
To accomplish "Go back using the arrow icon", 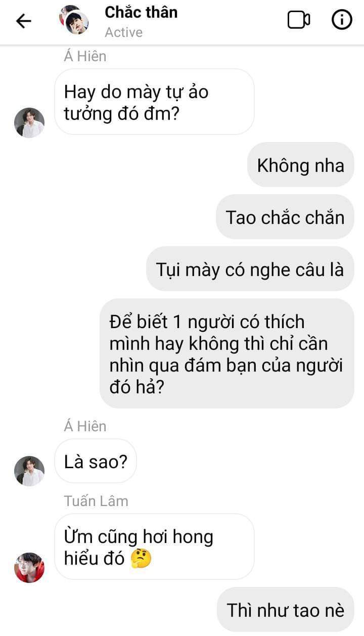I will coord(24,21).
